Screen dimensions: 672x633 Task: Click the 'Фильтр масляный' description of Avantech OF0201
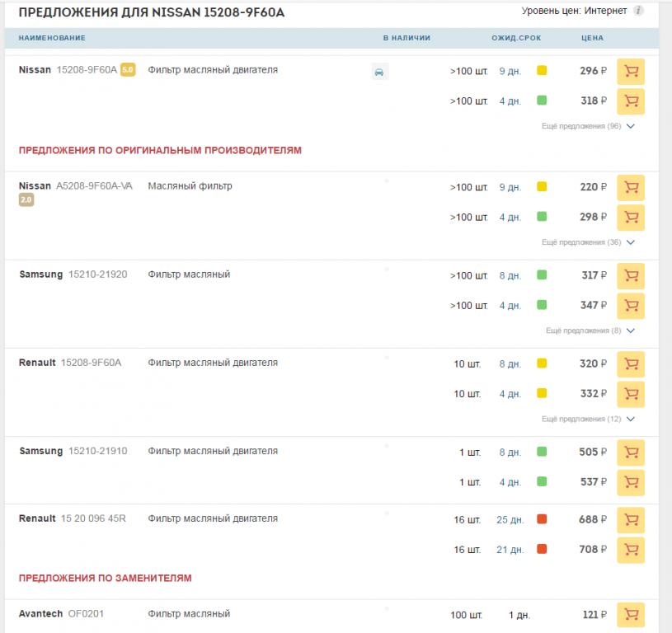click(189, 614)
